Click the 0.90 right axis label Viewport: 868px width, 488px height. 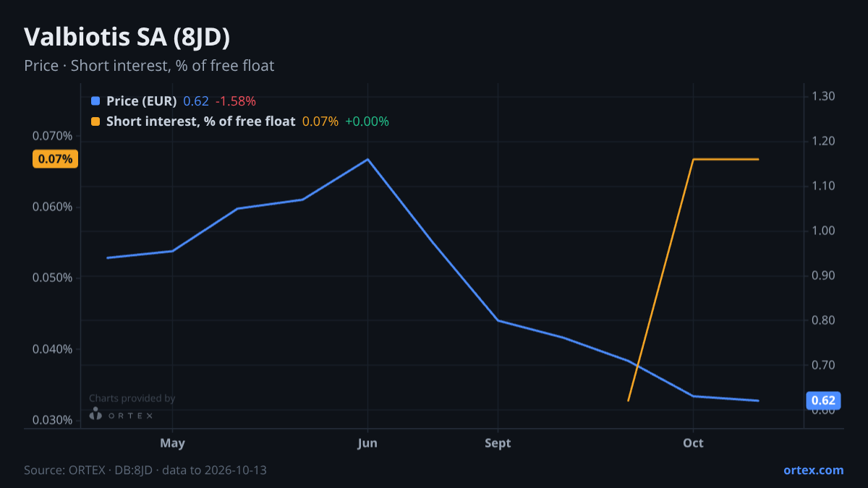point(824,275)
